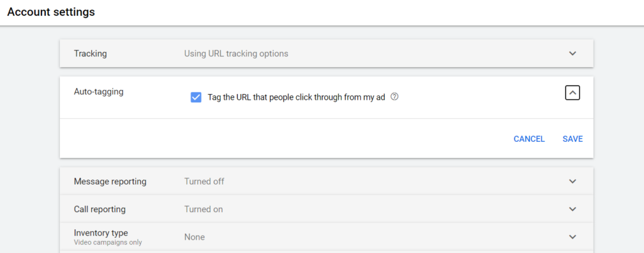This screenshot has width=644, height=253.
Task: Click the Tracking row label
Action: [90, 53]
